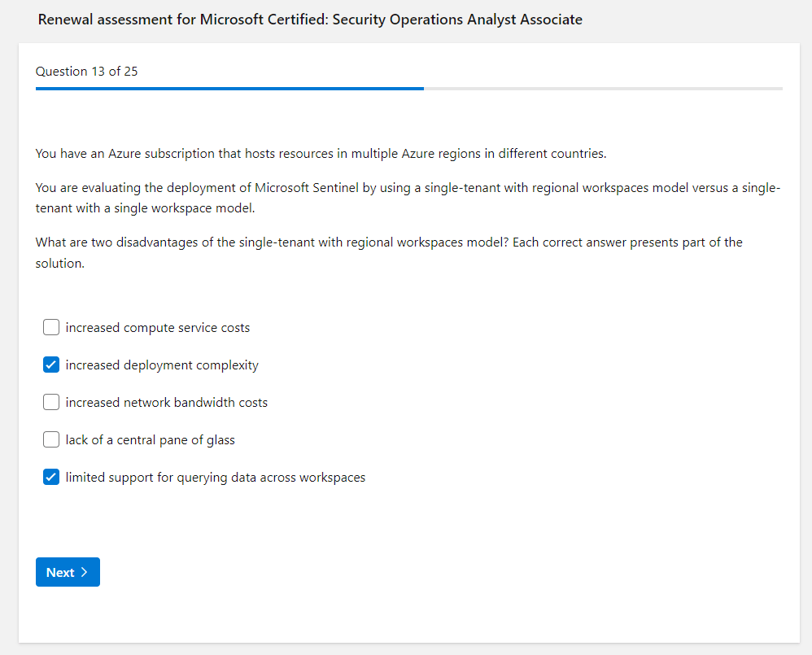Image resolution: width=812 pixels, height=655 pixels.
Task: Click the blue filled portion of progress bar
Action: [229, 88]
